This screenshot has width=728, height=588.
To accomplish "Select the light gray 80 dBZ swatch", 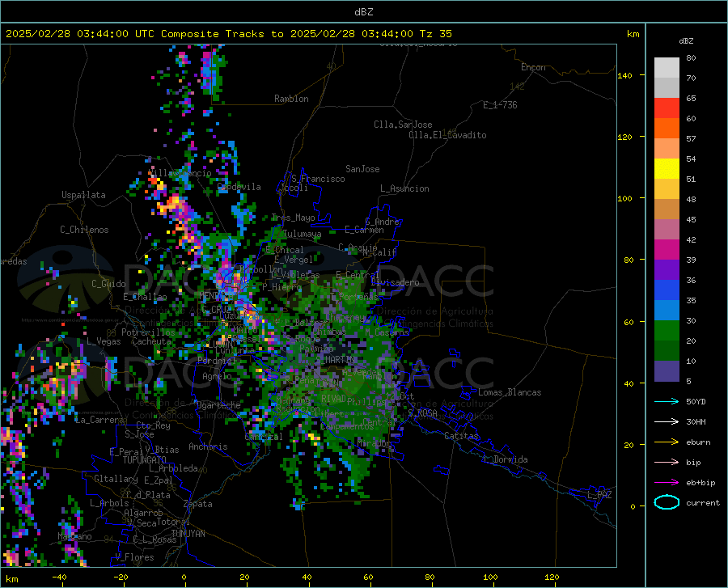I will pos(667,68).
